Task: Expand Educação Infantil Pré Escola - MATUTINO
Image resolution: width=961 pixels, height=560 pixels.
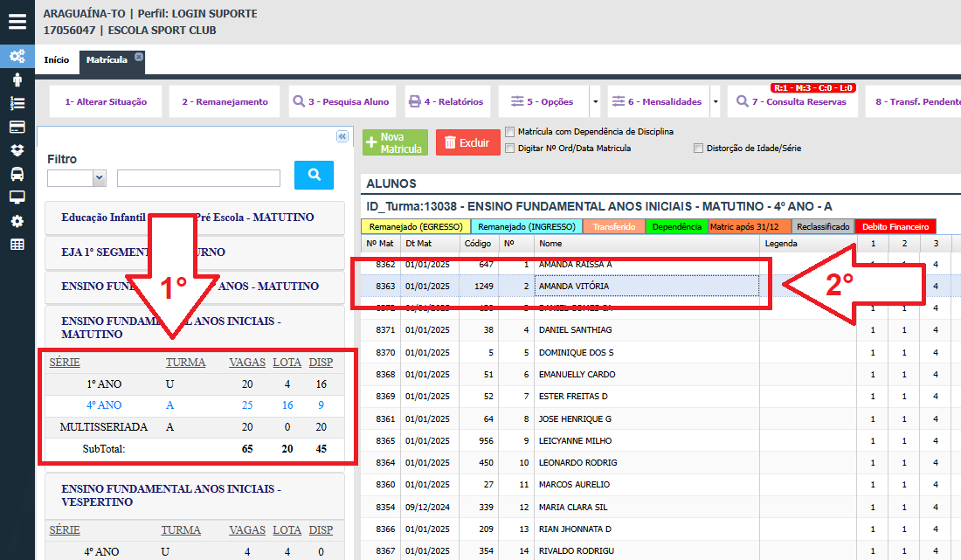Action: coord(195,218)
